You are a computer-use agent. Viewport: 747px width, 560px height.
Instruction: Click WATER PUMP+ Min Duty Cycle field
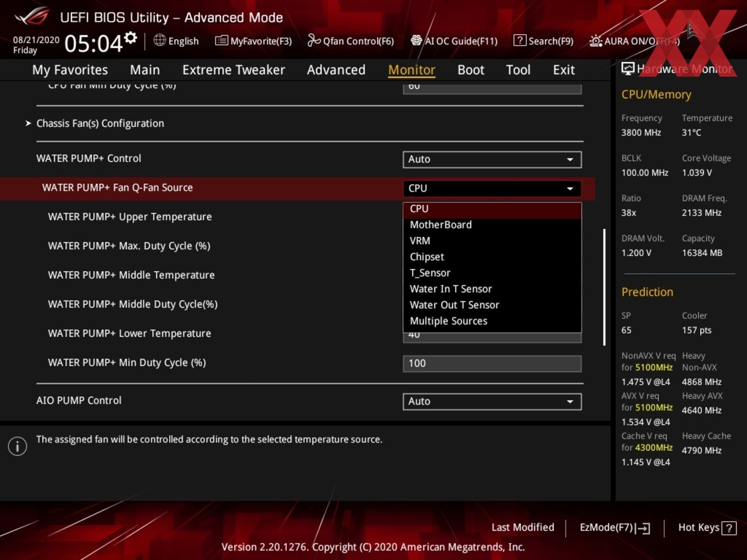(492, 363)
